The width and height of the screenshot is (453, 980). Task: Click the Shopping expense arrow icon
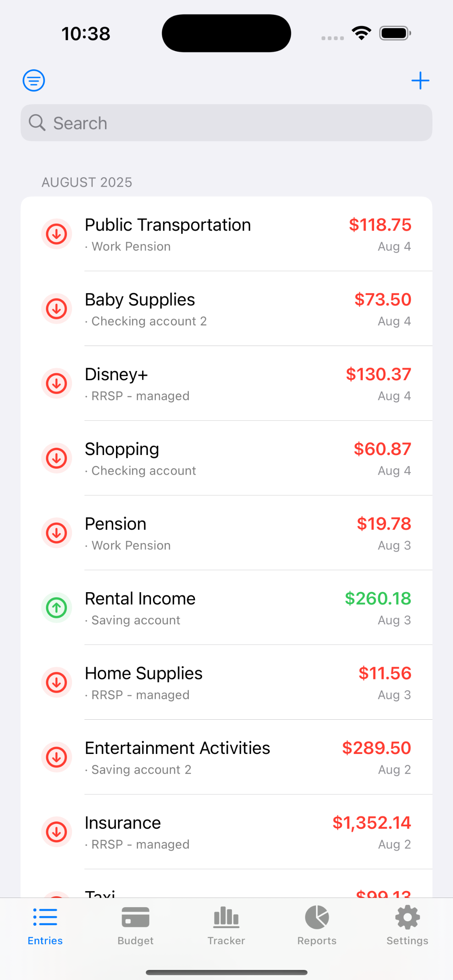(57, 458)
